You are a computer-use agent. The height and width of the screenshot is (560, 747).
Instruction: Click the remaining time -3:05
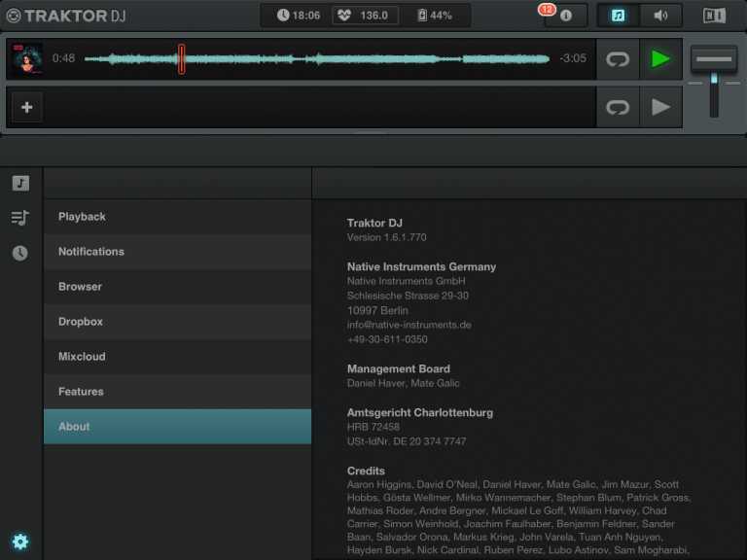[573, 58]
